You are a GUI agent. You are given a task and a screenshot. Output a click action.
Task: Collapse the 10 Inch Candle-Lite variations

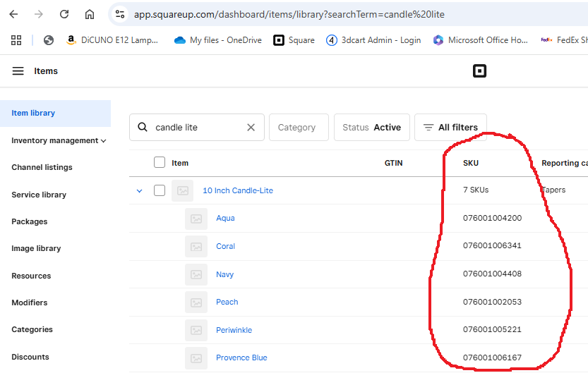click(139, 190)
